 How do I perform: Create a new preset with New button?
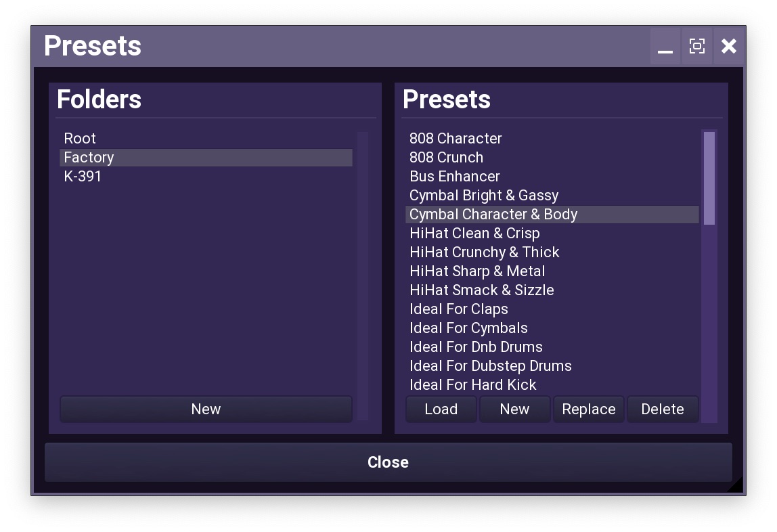[x=514, y=409]
